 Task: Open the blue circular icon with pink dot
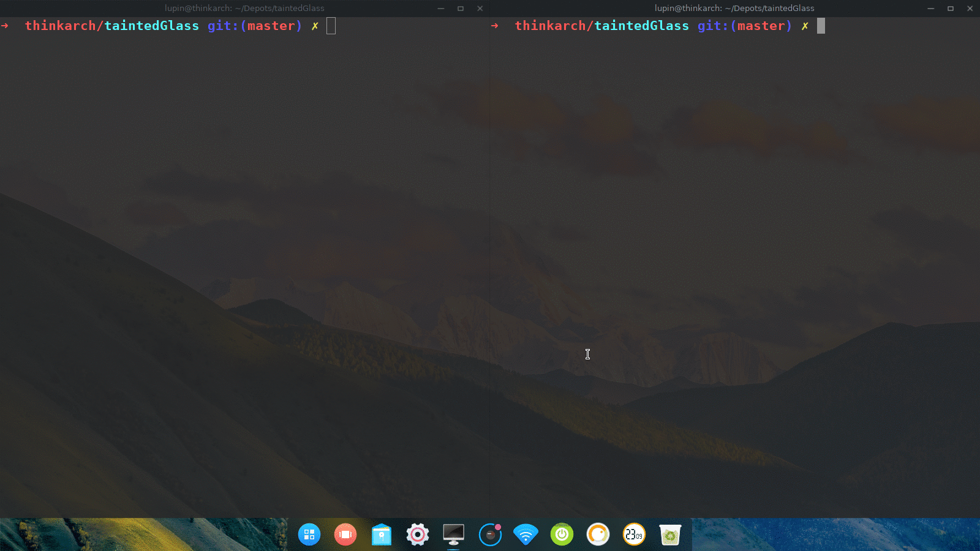pos(490,534)
